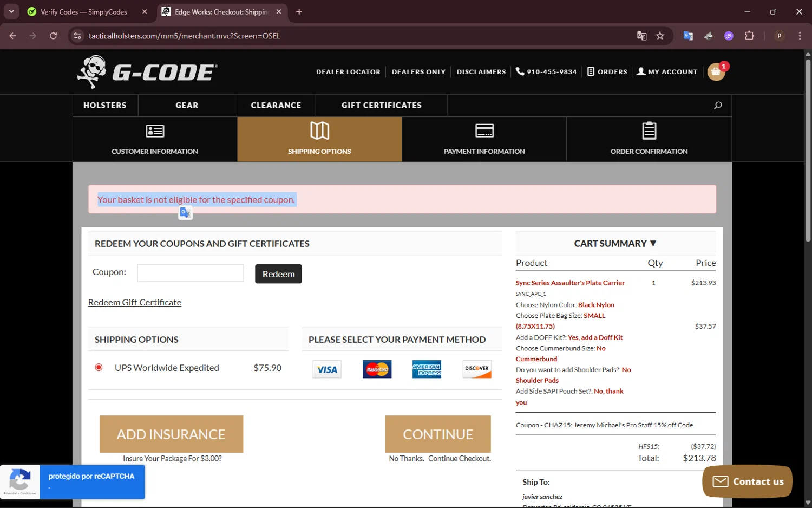The image size is (812, 508).
Task: Open the Contact us chat button
Action: [748, 481]
